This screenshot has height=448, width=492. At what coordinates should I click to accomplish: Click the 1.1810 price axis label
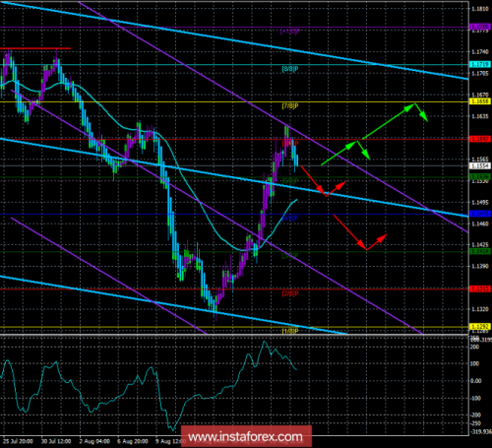(480, 9)
